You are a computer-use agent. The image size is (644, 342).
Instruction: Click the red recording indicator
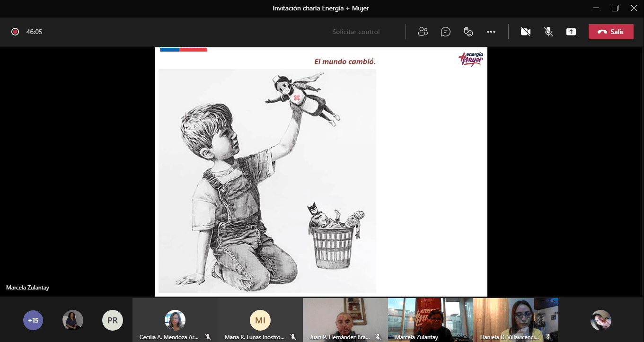(x=15, y=32)
